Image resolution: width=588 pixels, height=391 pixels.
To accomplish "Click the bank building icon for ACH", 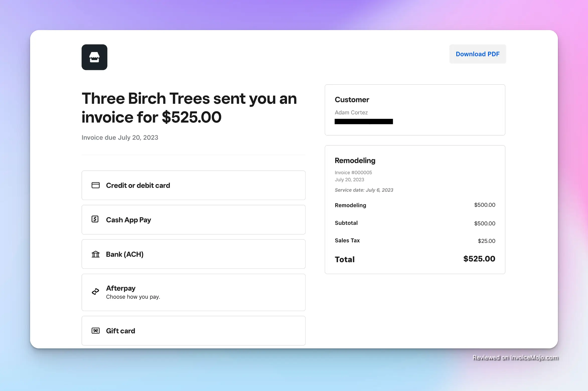I will tap(95, 254).
